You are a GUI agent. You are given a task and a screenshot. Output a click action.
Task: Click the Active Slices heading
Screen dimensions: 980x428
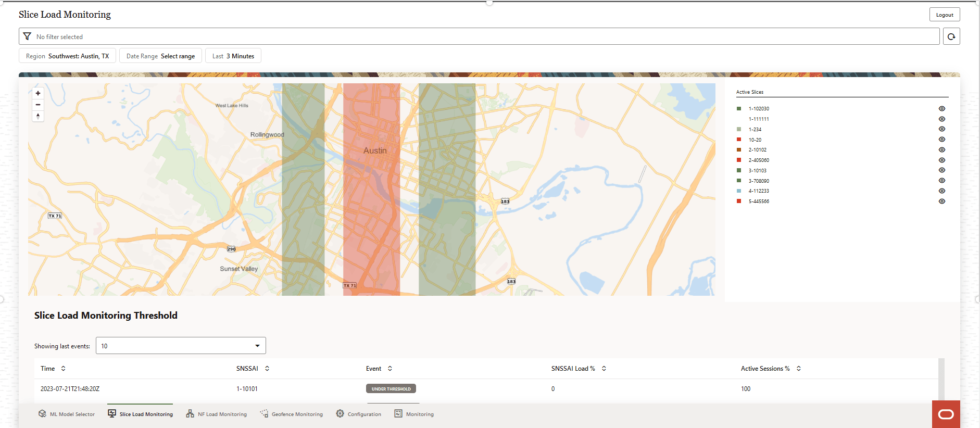point(750,92)
